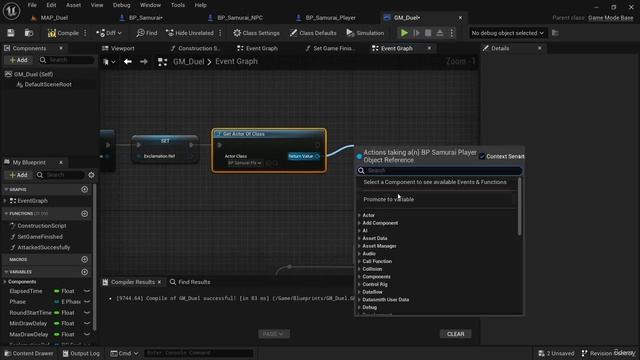Viewport: 640px width, 360px height.
Task: Save the current blueprint with the save icon
Action: [x=11, y=33]
